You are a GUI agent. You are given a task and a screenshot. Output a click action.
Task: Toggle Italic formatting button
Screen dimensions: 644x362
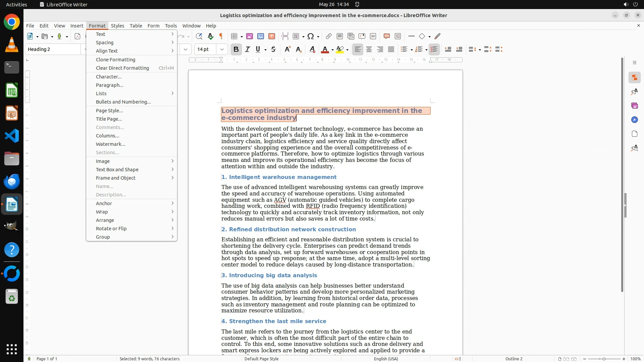coord(248,50)
